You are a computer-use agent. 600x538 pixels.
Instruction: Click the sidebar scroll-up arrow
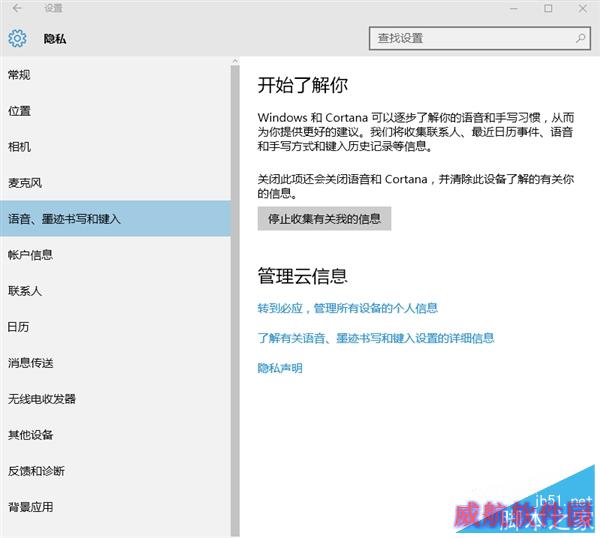click(x=235, y=61)
